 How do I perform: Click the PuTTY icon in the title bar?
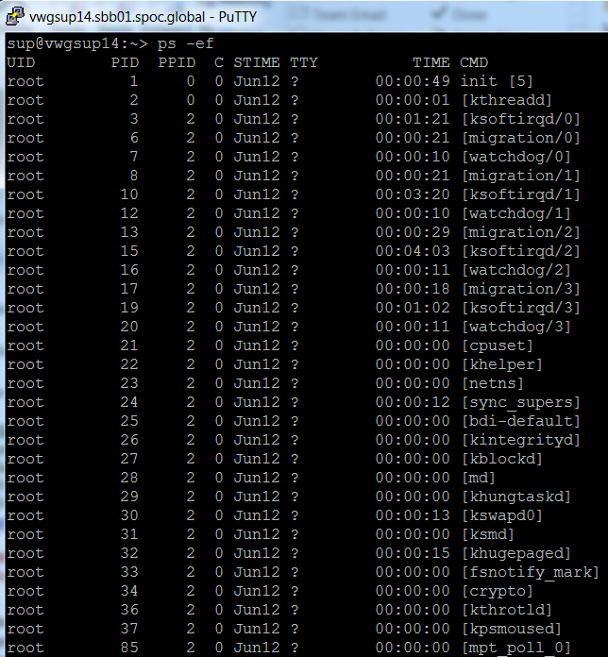tap(14, 17)
